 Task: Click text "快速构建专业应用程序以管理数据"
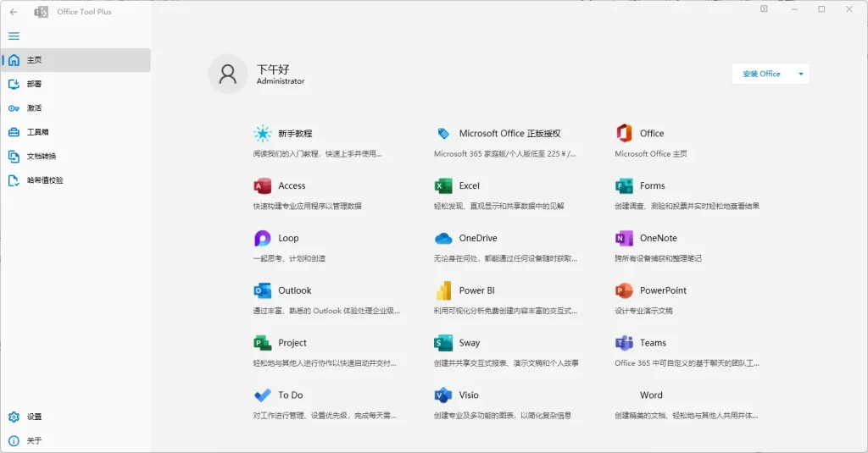click(307, 206)
